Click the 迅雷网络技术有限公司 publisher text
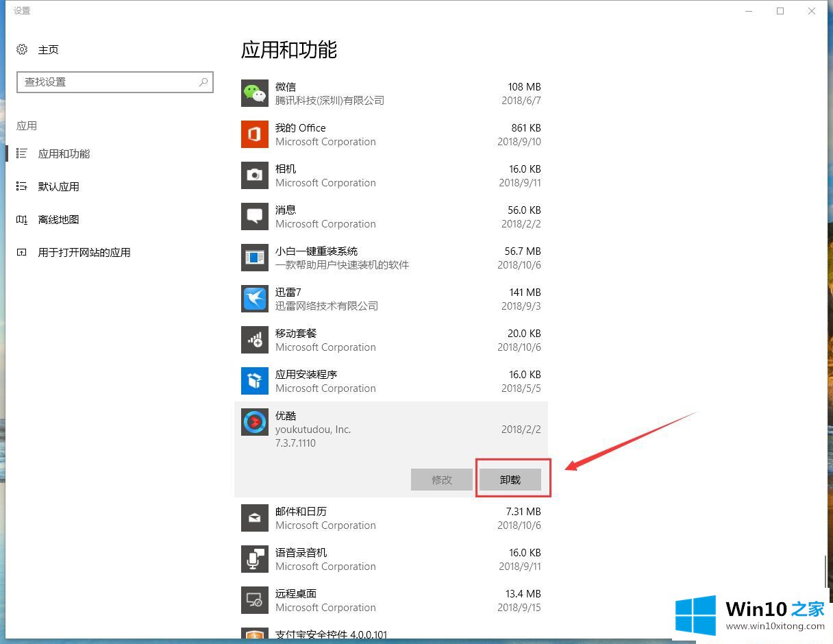The height and width of the screenshot is (644, 833). tap(327, 306)
